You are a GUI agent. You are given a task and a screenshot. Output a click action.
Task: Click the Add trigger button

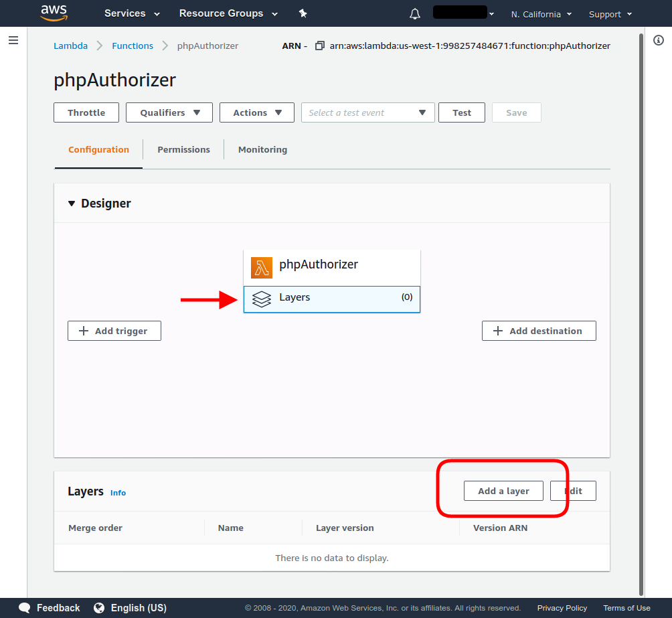click(114, 331)
